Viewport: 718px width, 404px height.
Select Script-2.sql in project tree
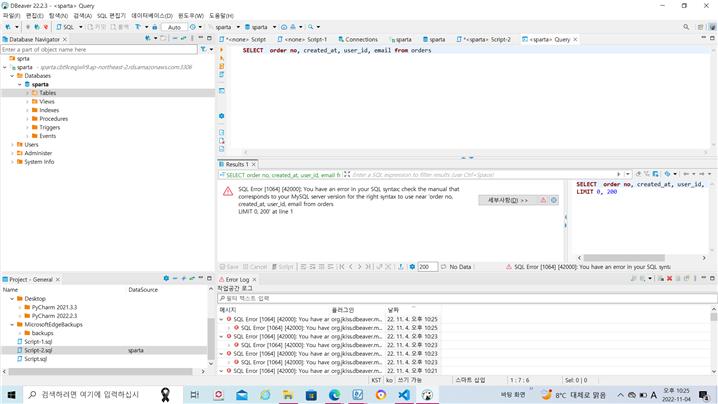[x=38, y=350]
